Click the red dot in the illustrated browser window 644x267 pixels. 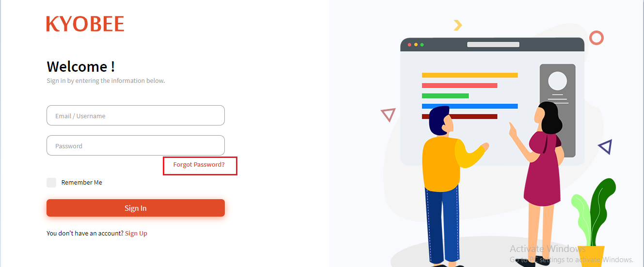point(409,45)
